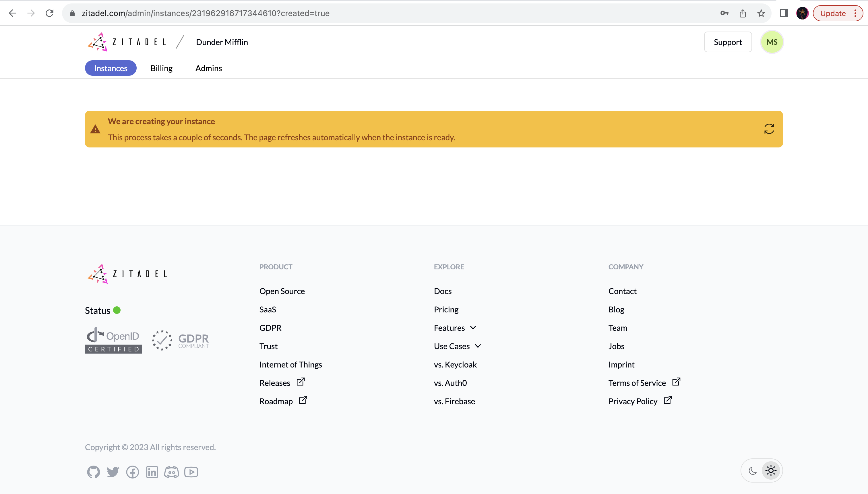Switch to dark mode with the moon toggle

(753, 470)
